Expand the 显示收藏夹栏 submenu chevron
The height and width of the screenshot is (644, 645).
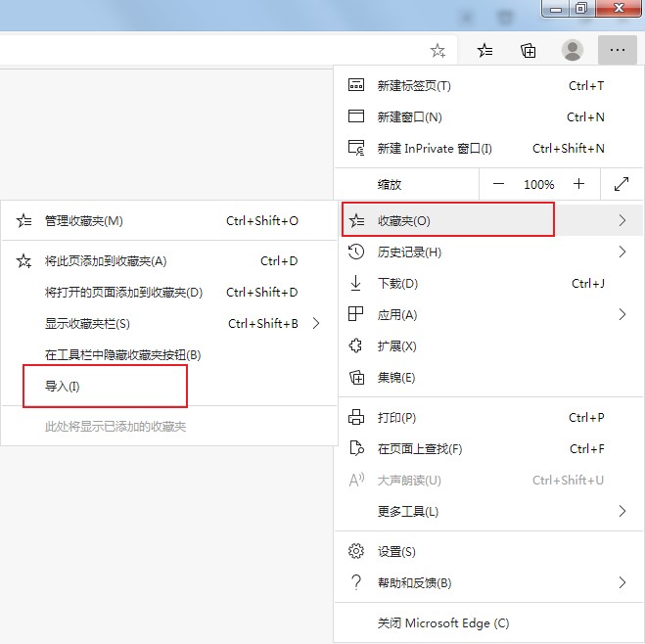click(316, 323)
